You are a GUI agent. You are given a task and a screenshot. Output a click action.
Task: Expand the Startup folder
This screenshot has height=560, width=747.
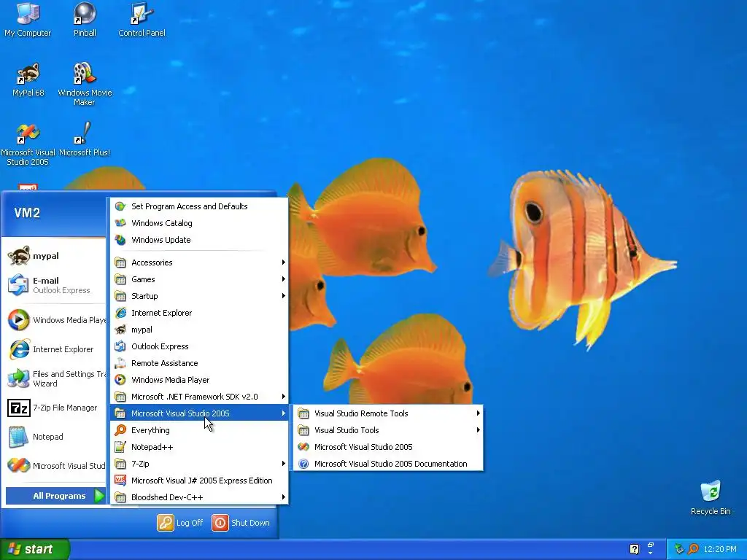(199, 296)
